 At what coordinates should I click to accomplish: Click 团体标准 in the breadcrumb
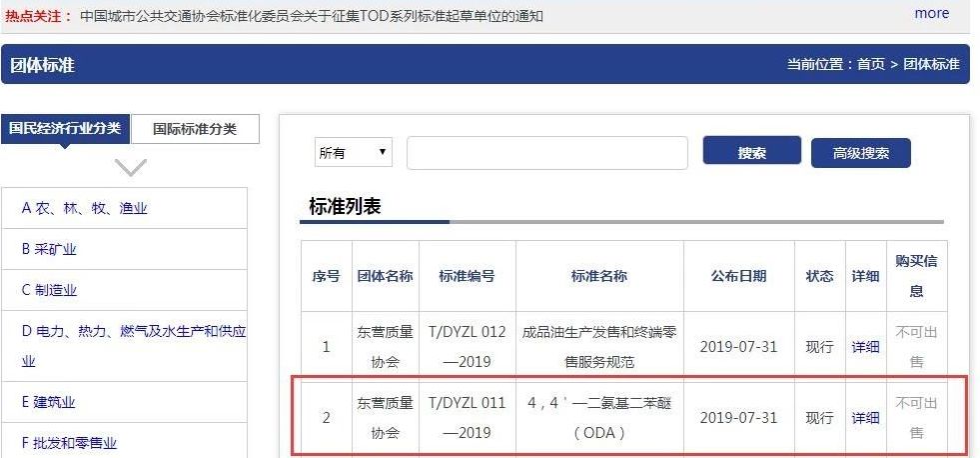(x=931, y=64)
